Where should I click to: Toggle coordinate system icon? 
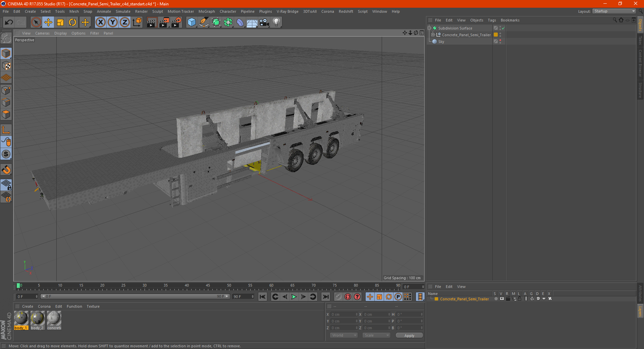click(x=137, y=22)
